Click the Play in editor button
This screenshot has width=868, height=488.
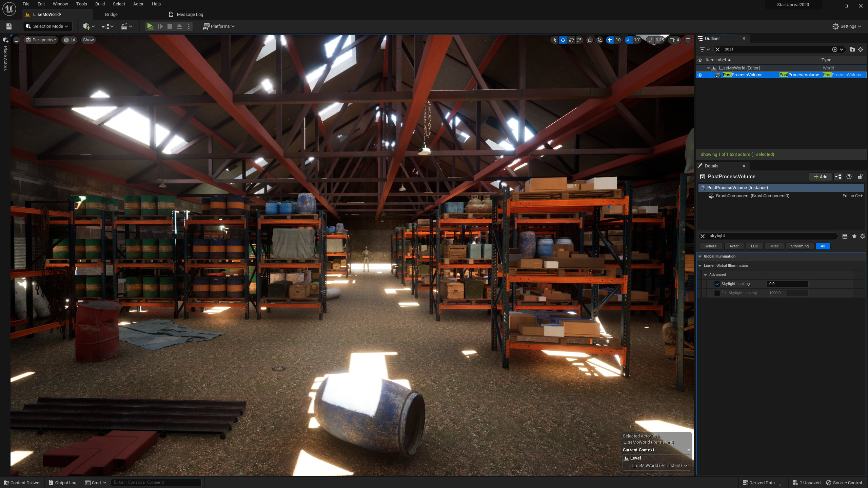point(150,26)
